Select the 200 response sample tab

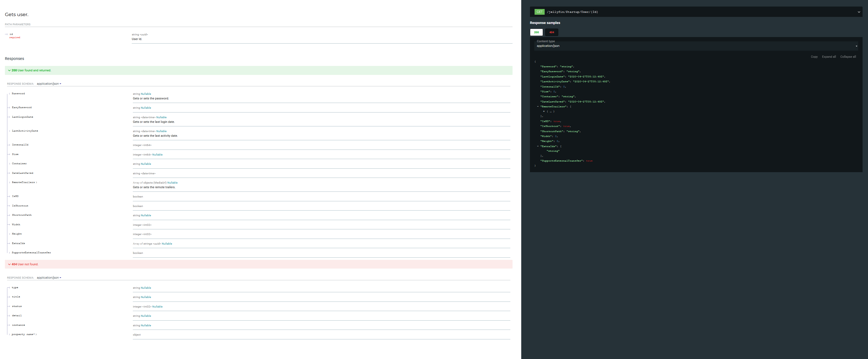click(x=536, y=32)
